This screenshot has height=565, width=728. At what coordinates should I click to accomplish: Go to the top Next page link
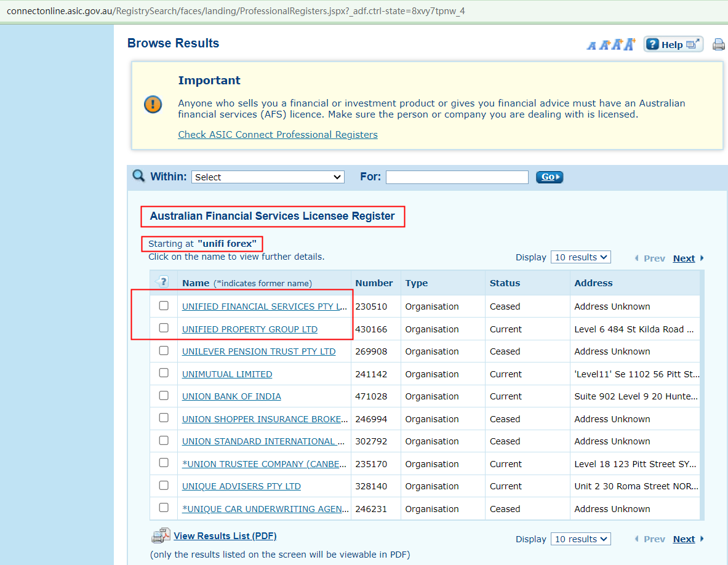click(684, 258)
